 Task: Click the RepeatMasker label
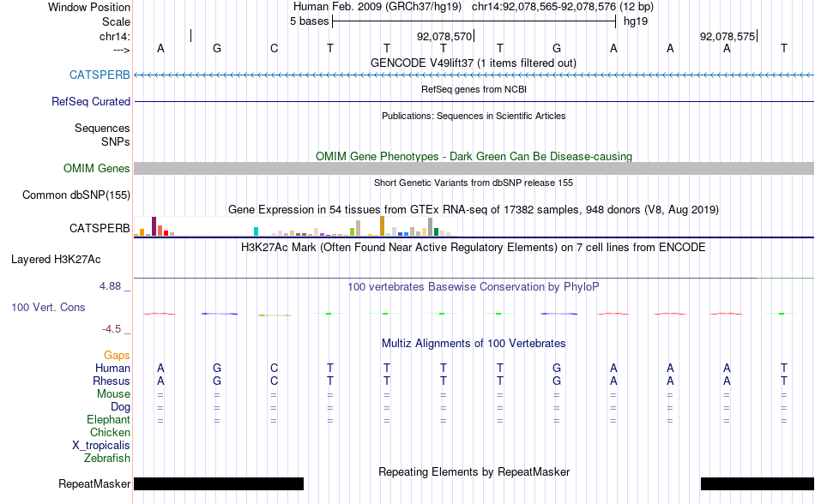coord(94,483)
